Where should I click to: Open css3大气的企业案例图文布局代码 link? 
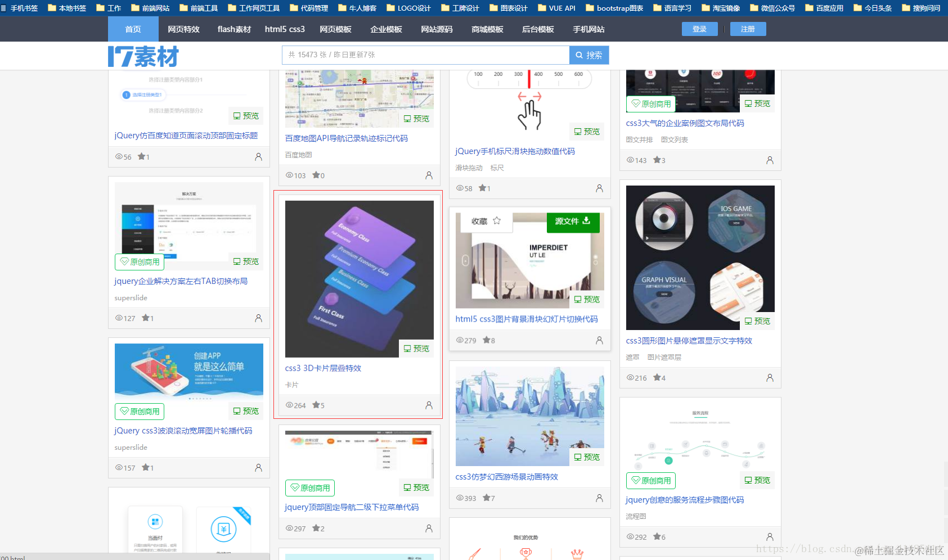point(685,123)
